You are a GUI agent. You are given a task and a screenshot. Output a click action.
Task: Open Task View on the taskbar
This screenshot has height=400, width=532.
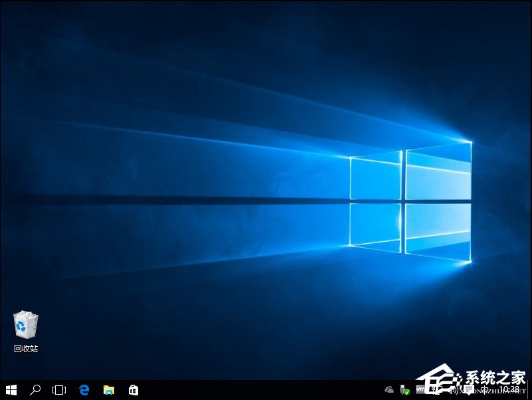[x=59, y=391]
